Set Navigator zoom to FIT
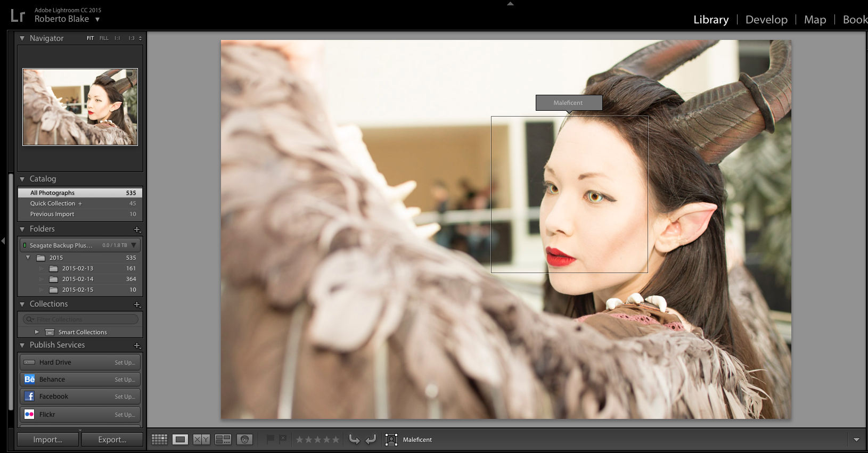The height and width of the screenshot is (453, 868). coord(90,38)
